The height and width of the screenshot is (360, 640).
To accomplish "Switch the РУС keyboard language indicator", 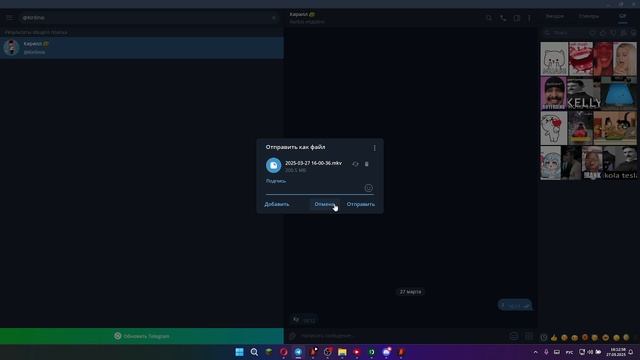I will (569, 352).
